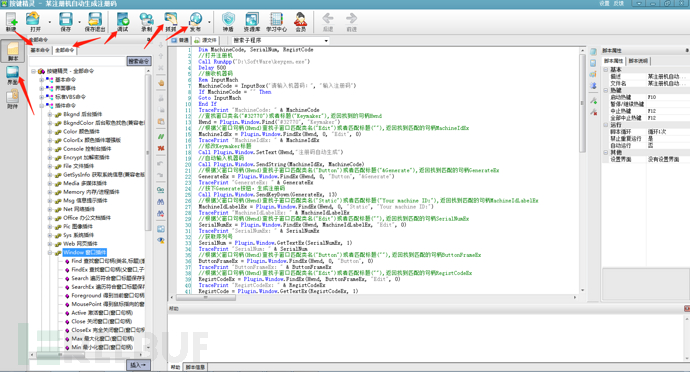This screenshot has width=690, height=372.
Task: Switch to the 全部命令 tab
Action: (x=65, y=50)
